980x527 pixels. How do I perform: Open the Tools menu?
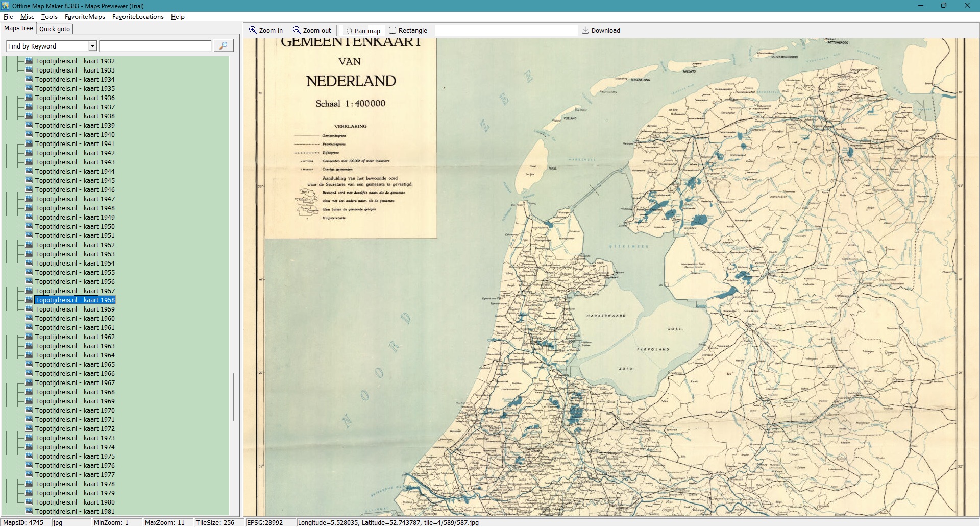pos(50,17)
